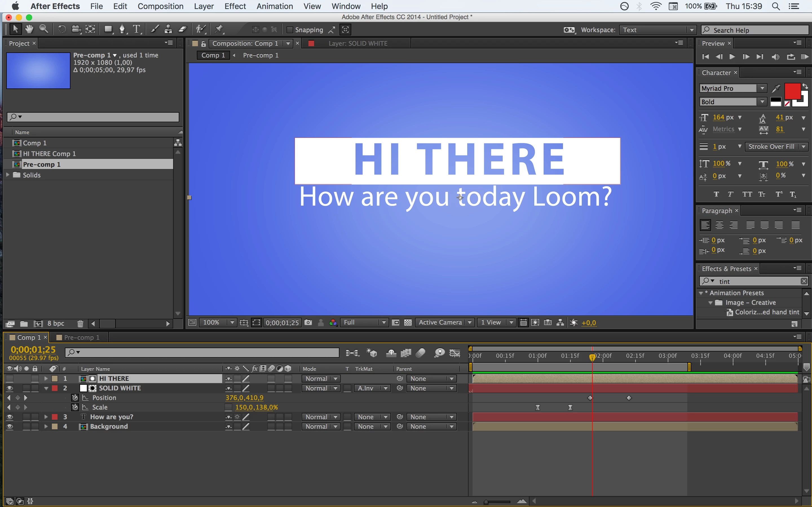Hide the Background layer eye
Screen dimensions: 812x507
pyautogui.click(x=9, y=426)
